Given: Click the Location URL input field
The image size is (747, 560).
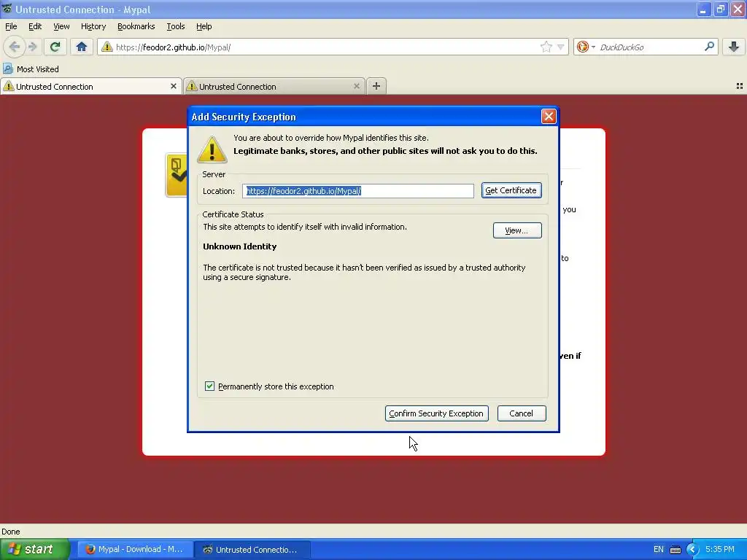Looking at the screenshot, I should pyautogui.click(x=357, y=191).
